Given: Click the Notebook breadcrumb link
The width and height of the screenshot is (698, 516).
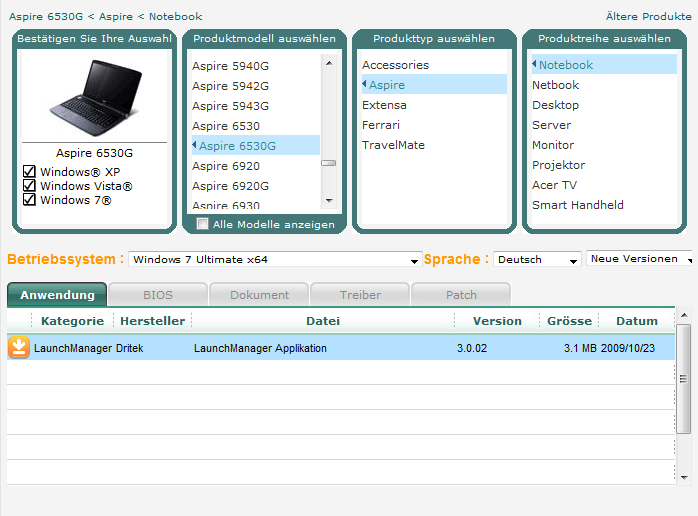Looking at the screenshot, I should [x=175, y=16].
